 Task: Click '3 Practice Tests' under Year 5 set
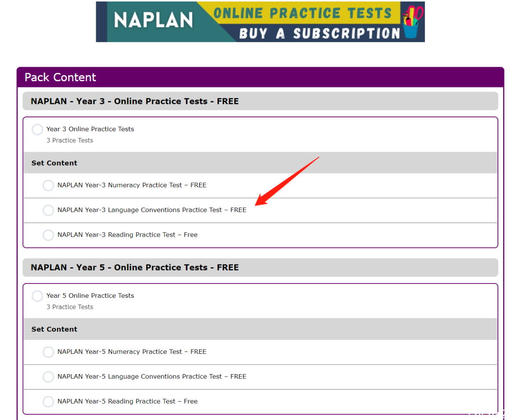70,307
